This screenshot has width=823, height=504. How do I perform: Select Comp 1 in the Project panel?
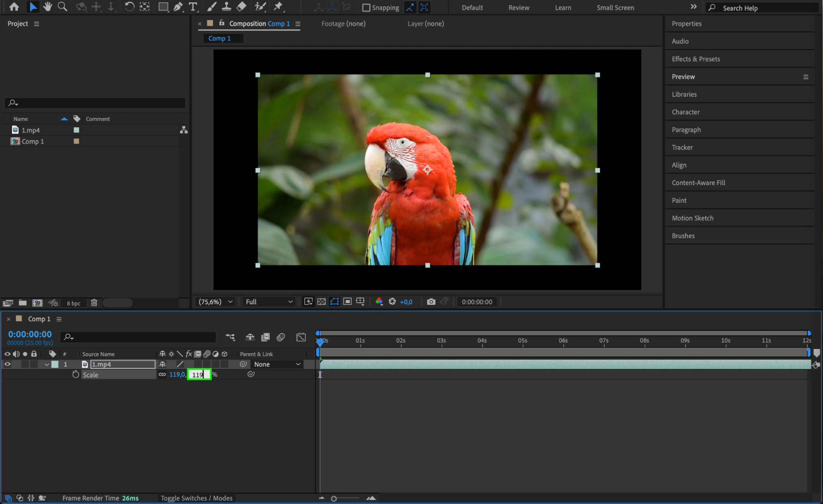pyautogui.click(x=33, y=141)
